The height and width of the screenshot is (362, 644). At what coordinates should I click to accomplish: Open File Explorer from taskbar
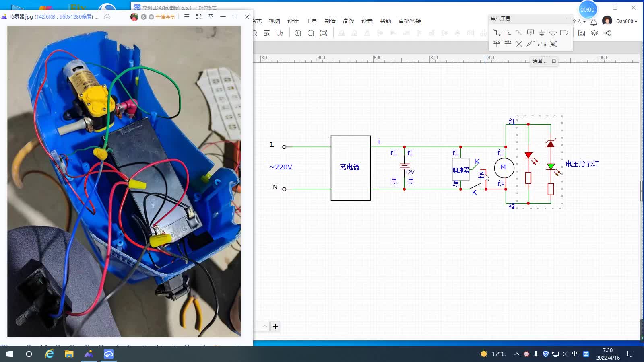click(x=69, y=354)
